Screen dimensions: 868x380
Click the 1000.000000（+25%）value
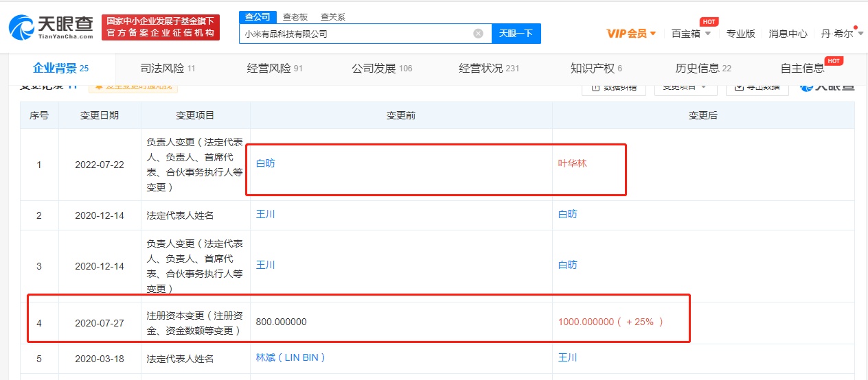click(610, 322)
